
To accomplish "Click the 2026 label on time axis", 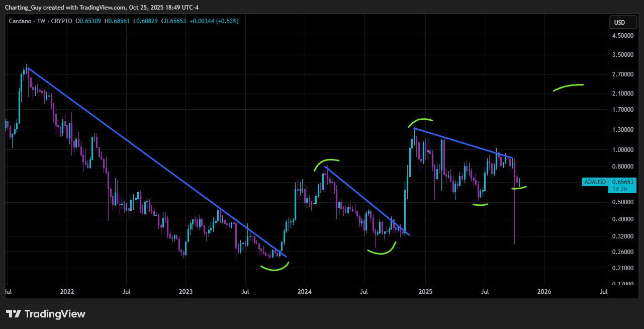I will [x=544, y=291].
